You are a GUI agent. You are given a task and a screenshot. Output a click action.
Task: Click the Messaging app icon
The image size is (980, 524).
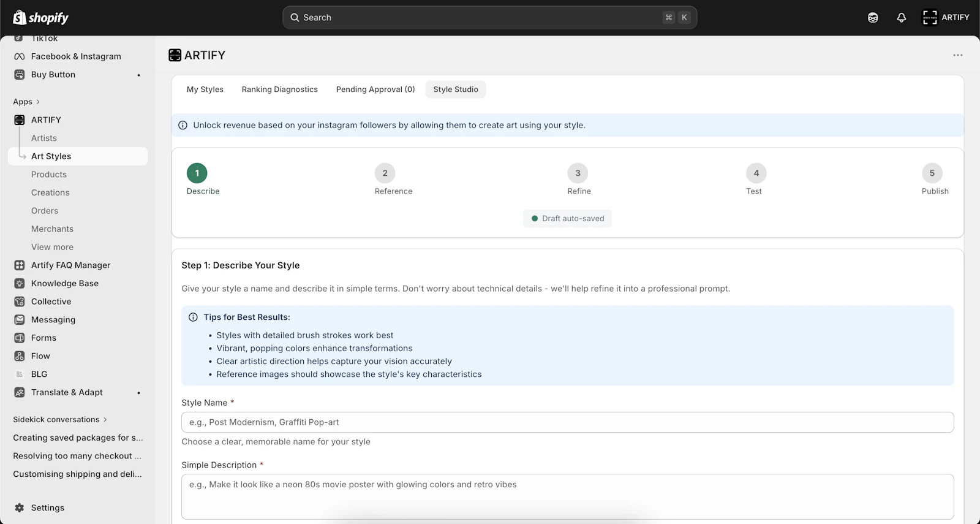(20, 320)
